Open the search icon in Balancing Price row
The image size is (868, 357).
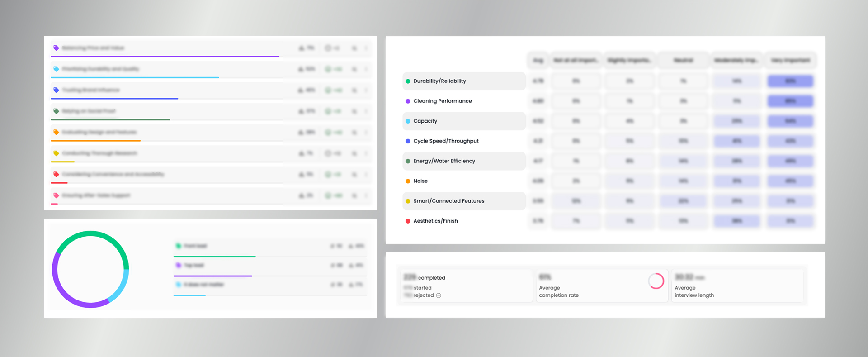click(x=354, y=48)
